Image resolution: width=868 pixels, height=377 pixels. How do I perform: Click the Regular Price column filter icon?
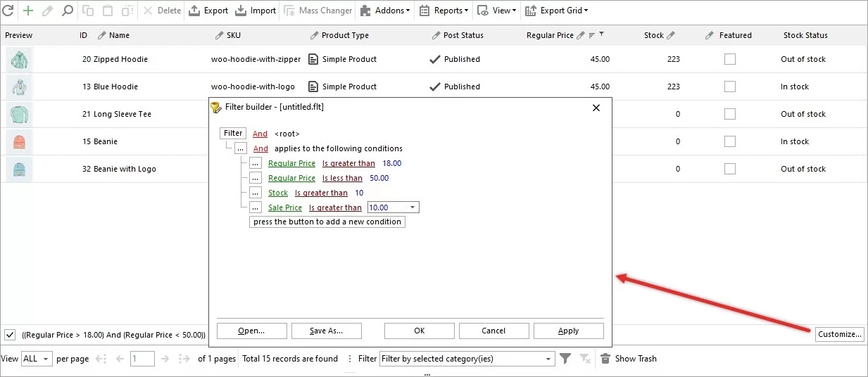pyautogui.click(x=601, y=34)
